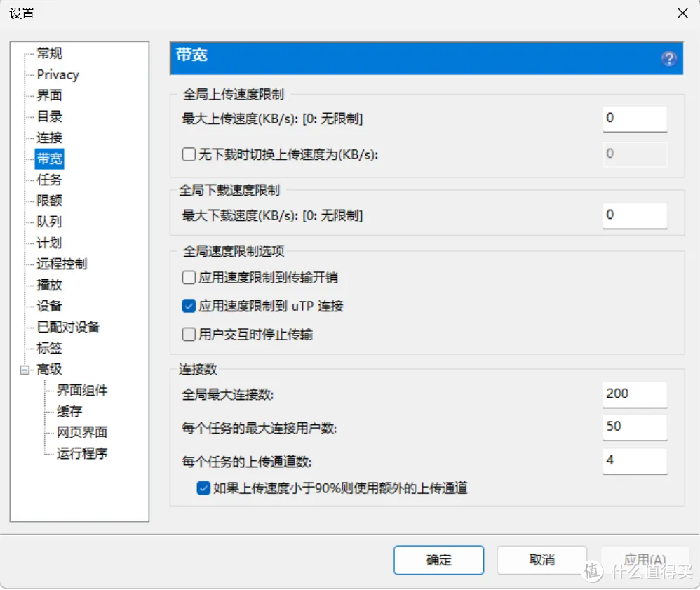
Task: Focus the 全局最大连接数 field showing 200
Action: (x=635, y=394)
